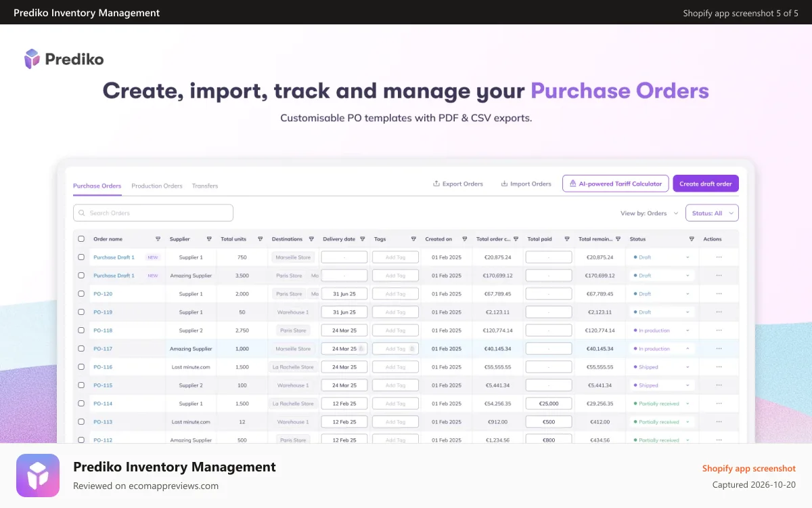Screen dimensions: 812x508
Task: Tick the PO-115 row checkbox
Action: click(x=81, y=385)
